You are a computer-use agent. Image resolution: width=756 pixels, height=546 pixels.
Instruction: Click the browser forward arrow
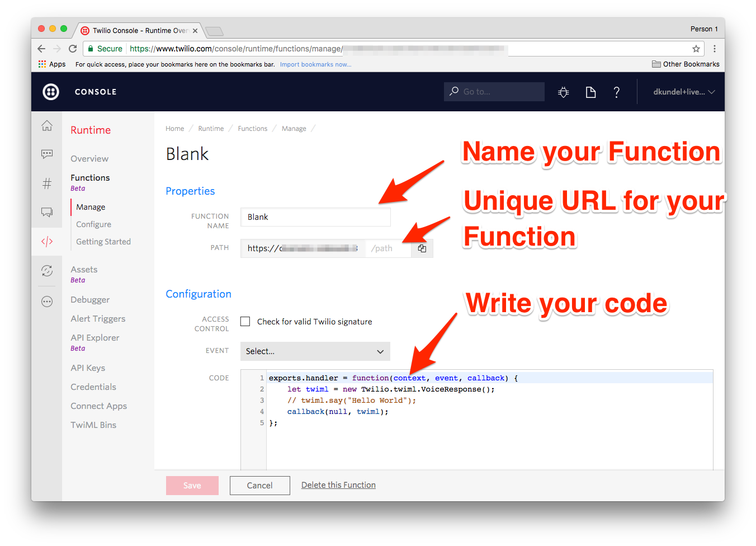pos(56,49)
